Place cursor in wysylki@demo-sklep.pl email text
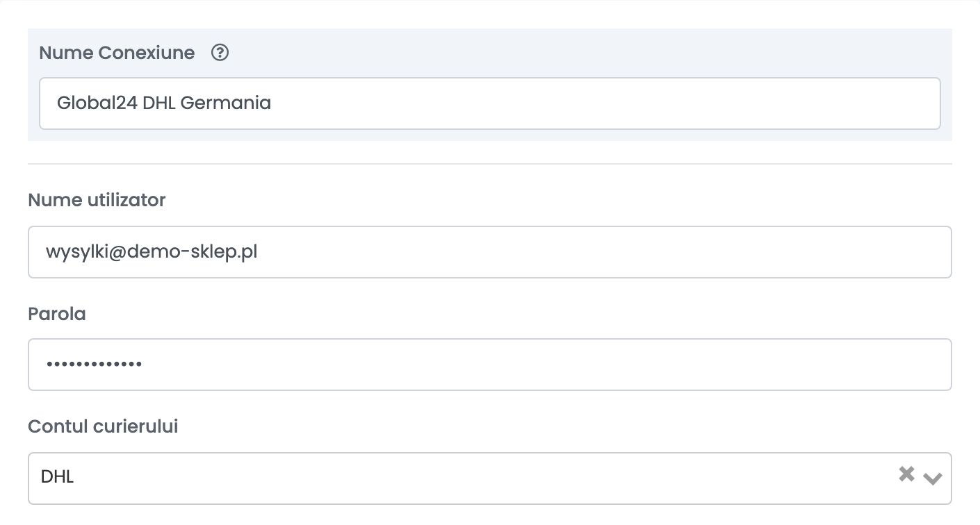This screenshot has width=980, height=525. [x=152, y=251]
